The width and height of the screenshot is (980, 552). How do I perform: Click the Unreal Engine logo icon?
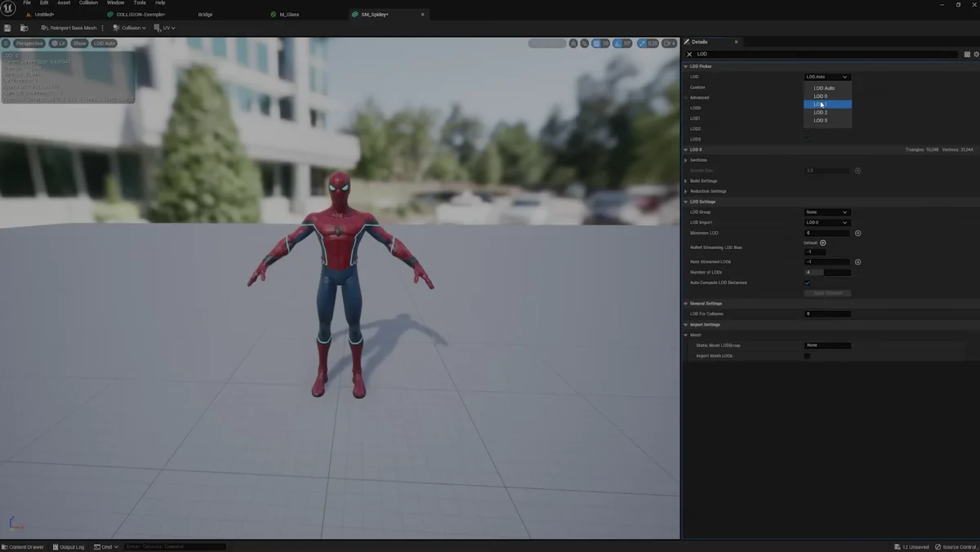(8, 9)
